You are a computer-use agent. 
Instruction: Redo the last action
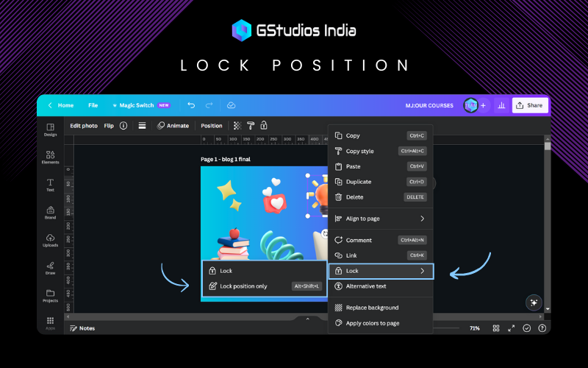pos(209,105)
